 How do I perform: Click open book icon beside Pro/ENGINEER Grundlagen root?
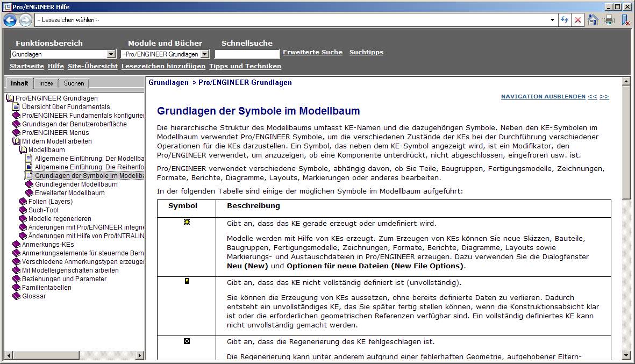tap(10, 98)
